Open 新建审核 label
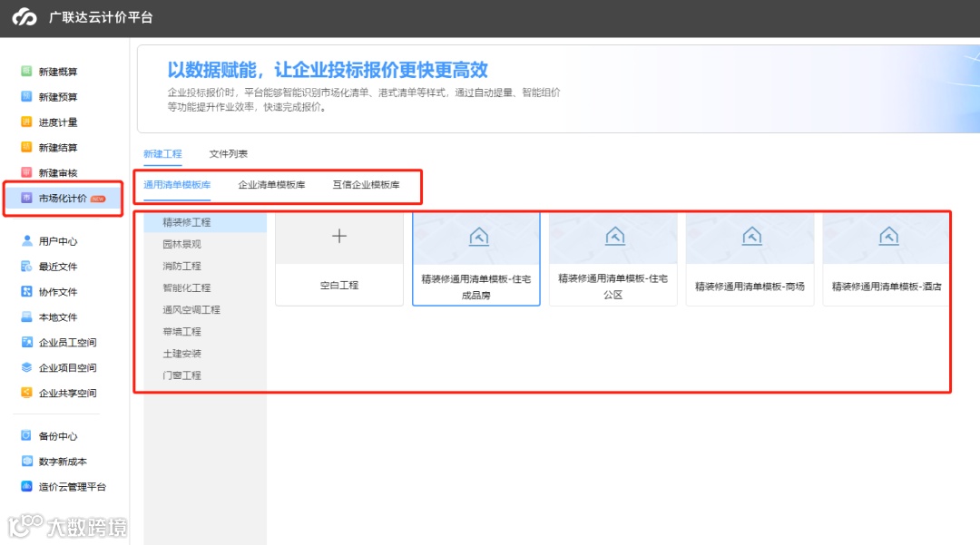The width and height of the screenshot is (980, 545). [x=58, y=173]
